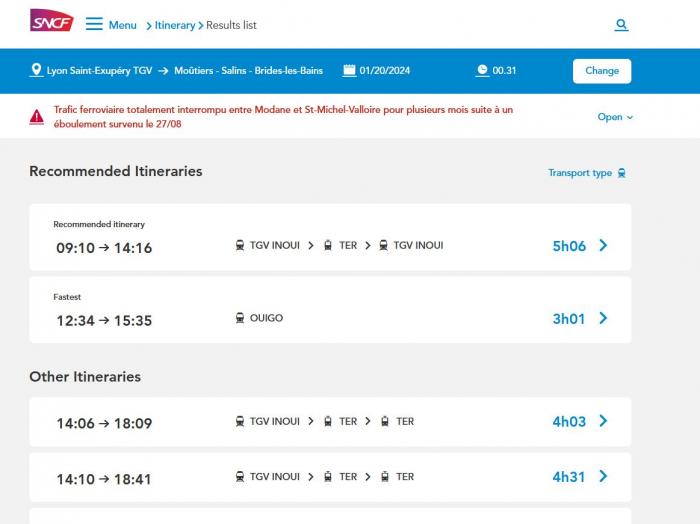Click the SNCF logo

click(52, 21)
